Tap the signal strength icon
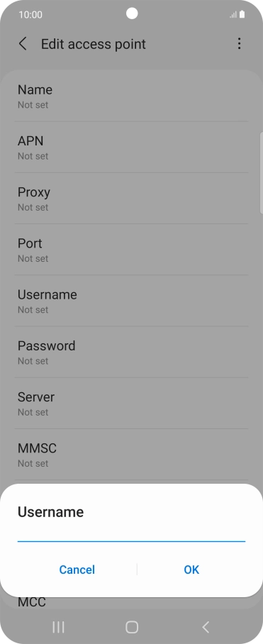Viewport: 263px width, 644px height. pos(233,15)
